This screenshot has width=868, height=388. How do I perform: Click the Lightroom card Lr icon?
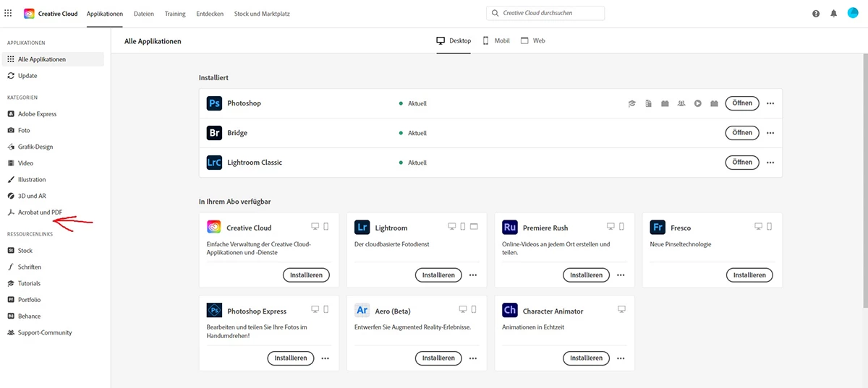coord(362,228)
